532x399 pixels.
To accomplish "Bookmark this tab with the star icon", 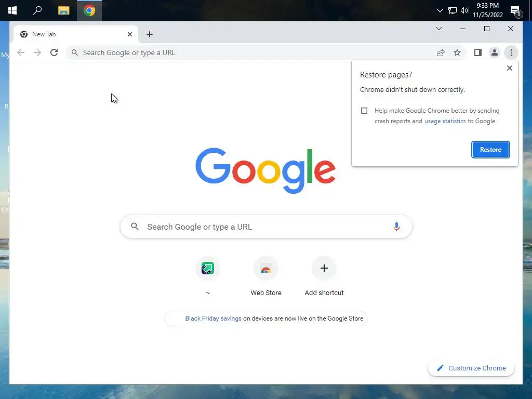I will pyautogui.click(x=457, y=52).
